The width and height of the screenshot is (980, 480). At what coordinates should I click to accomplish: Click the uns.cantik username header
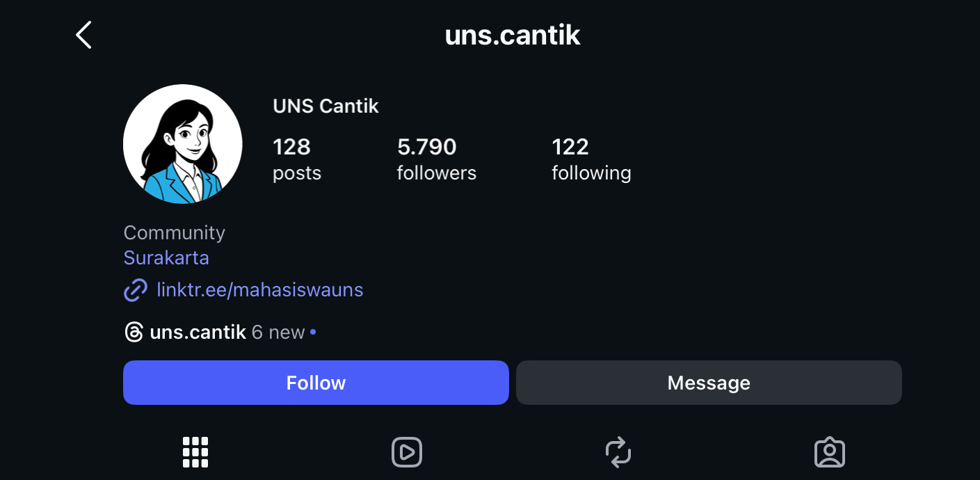513,35
